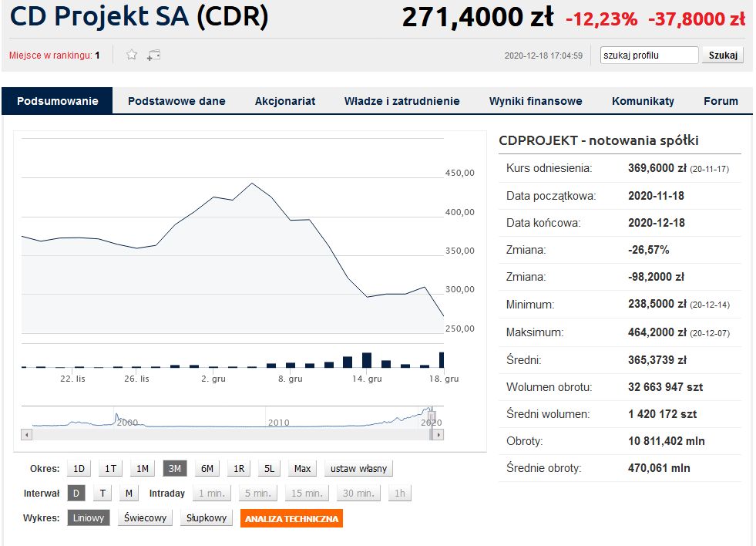Click the Miejsce w rankingu link
Viewport: 756px width, 546px height.
tap(54, 56)
